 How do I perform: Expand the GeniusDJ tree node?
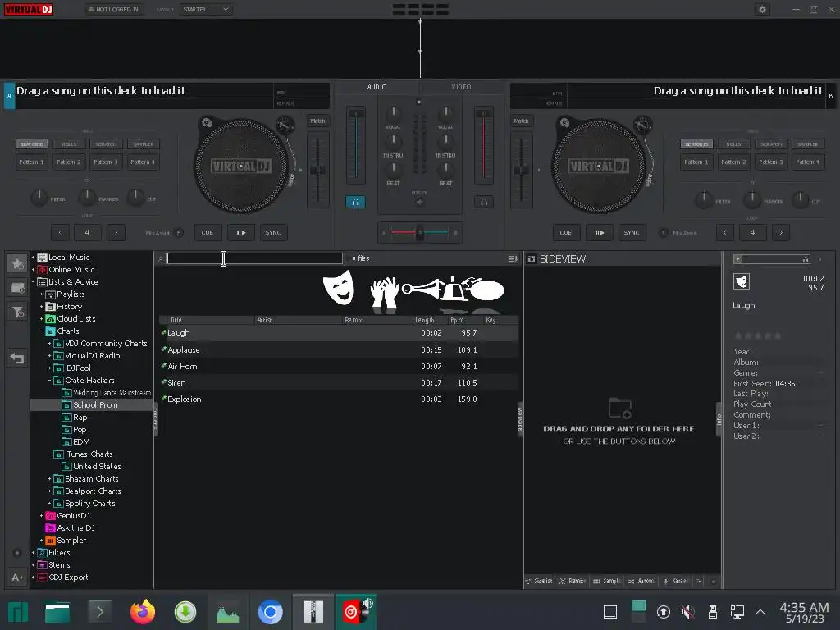[41, 516]
